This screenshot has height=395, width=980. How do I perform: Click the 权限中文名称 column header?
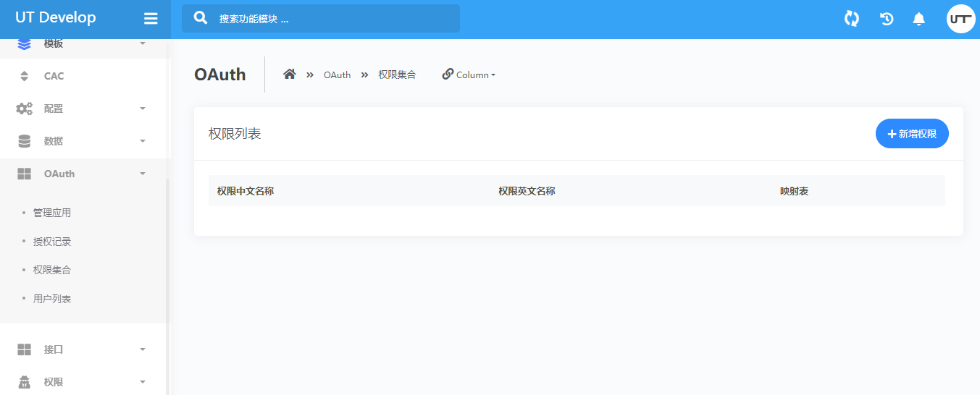246,191
